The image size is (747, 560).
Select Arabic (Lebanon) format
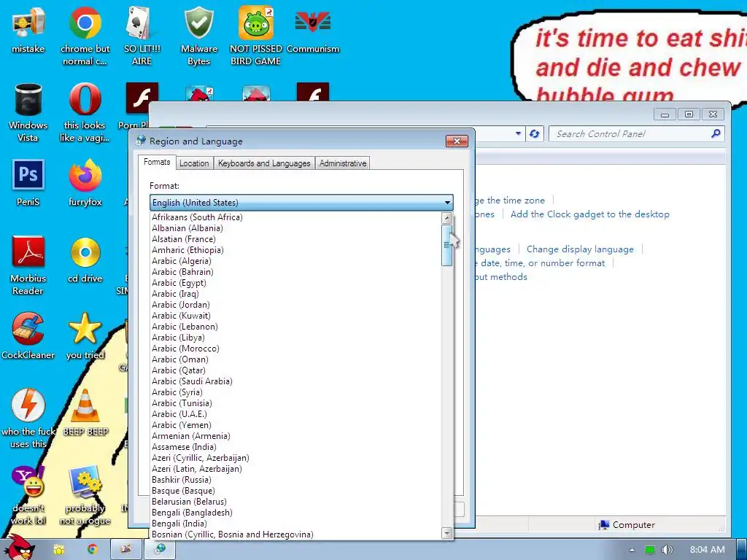pos(296,327)
